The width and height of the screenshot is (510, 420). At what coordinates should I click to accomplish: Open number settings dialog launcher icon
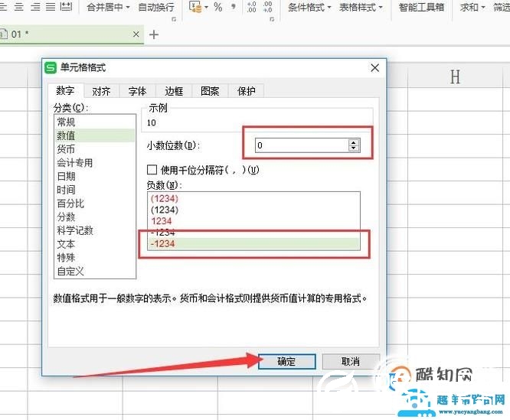pos(272,19)
